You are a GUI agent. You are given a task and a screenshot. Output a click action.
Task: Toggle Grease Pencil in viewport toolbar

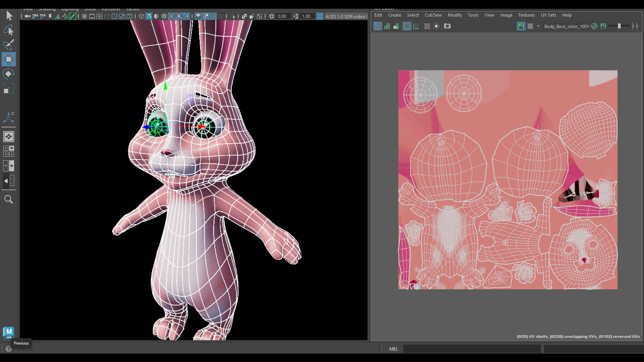(72, 16)
